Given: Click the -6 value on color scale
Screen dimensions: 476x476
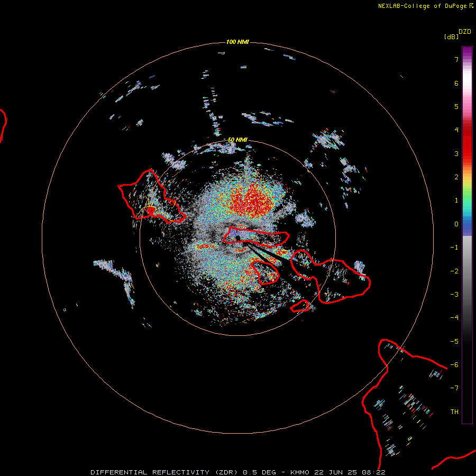Looking at the screenshot, I should point(454,365).
